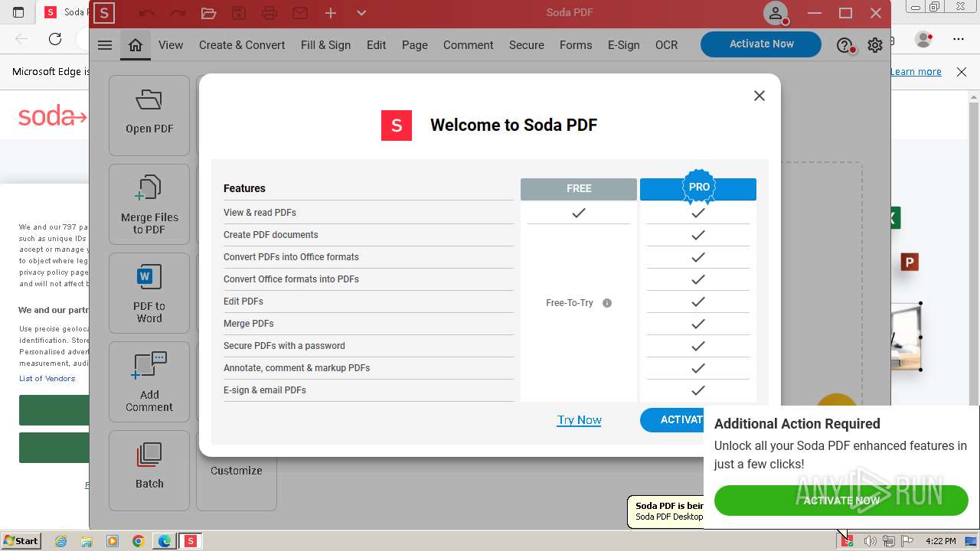Open Edge's three-dot settings menu

click(x=959, y=39)
